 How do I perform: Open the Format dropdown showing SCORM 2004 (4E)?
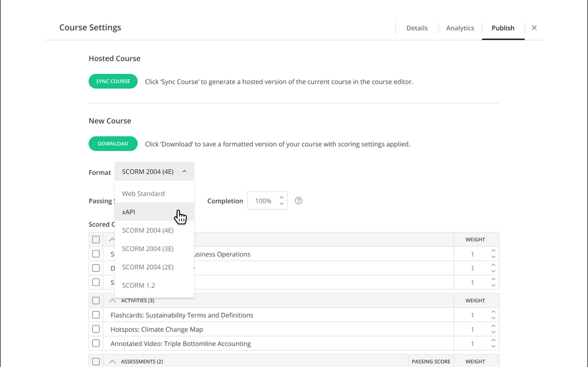tap(154, 171)
